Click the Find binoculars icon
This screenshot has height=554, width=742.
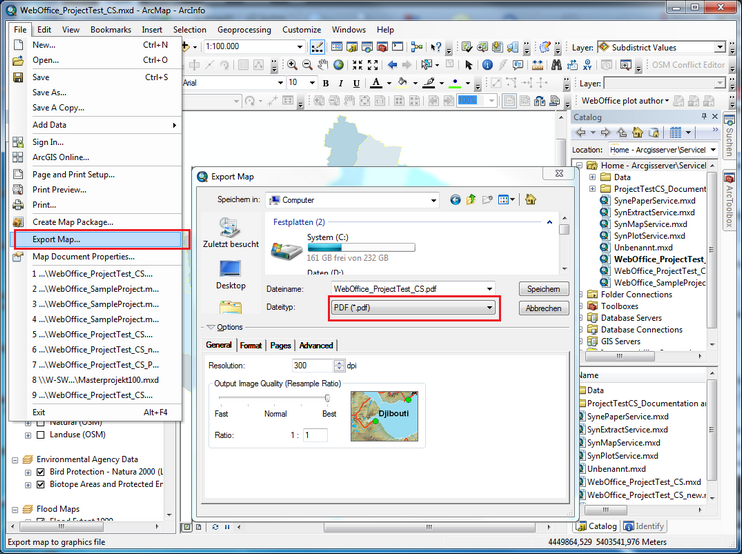(556, 65)
